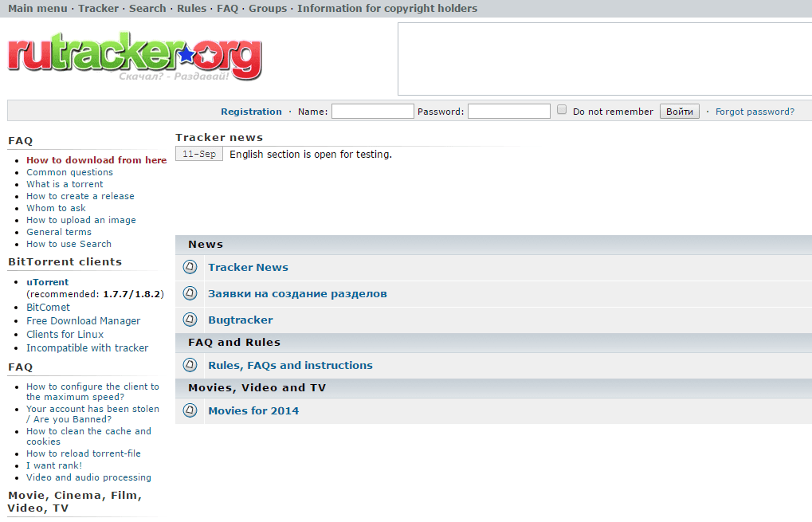Open How to reload torrent-file link
Viewport: 812px width, 522px height.
84,453
